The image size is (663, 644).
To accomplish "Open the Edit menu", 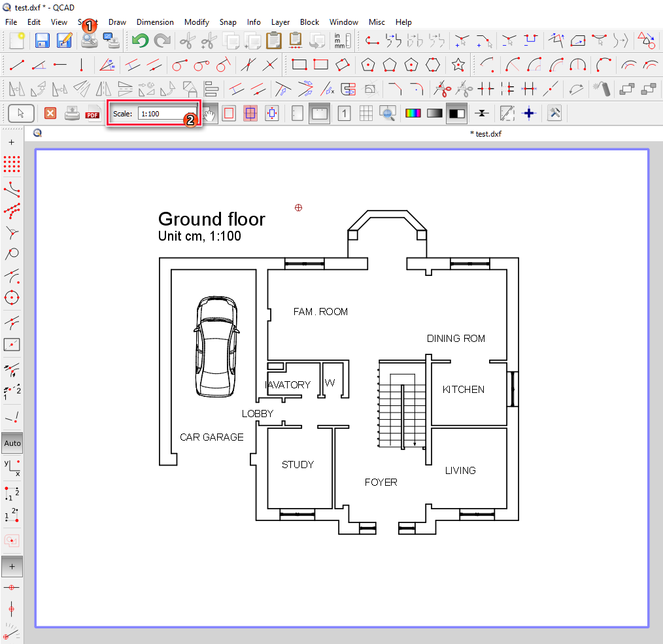I will 34,22.
